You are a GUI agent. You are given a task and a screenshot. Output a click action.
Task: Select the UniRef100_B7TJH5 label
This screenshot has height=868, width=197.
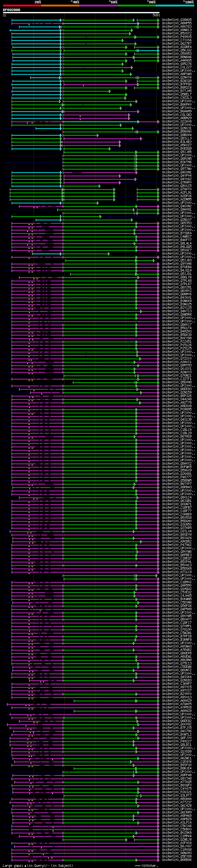[x=177, y=91]
